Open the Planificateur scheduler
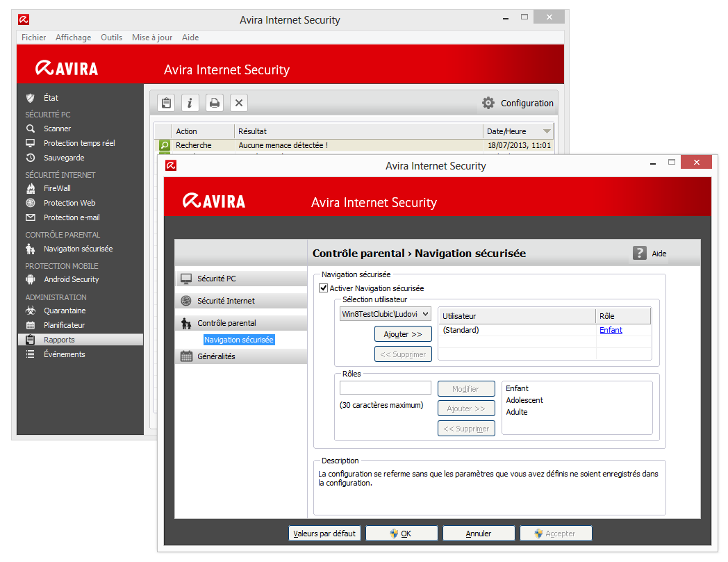Screen dimensions: 728x562 pos(64,325)
